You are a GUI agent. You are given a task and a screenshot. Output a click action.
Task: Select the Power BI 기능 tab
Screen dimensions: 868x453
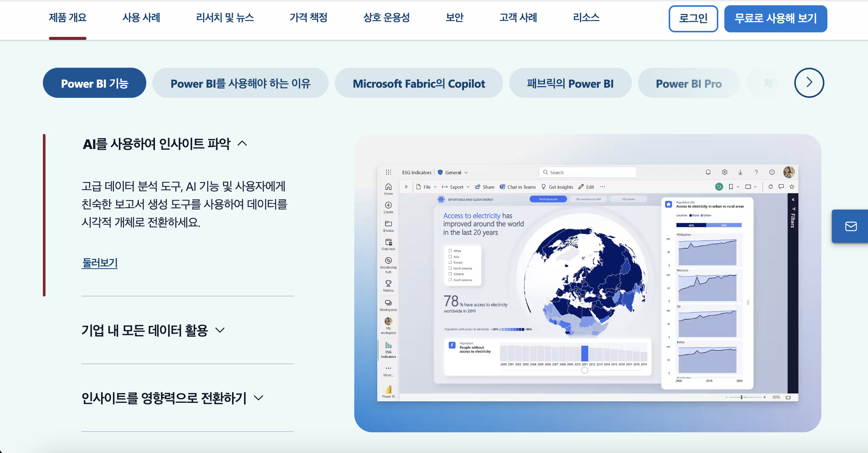(x=95, y=83)
